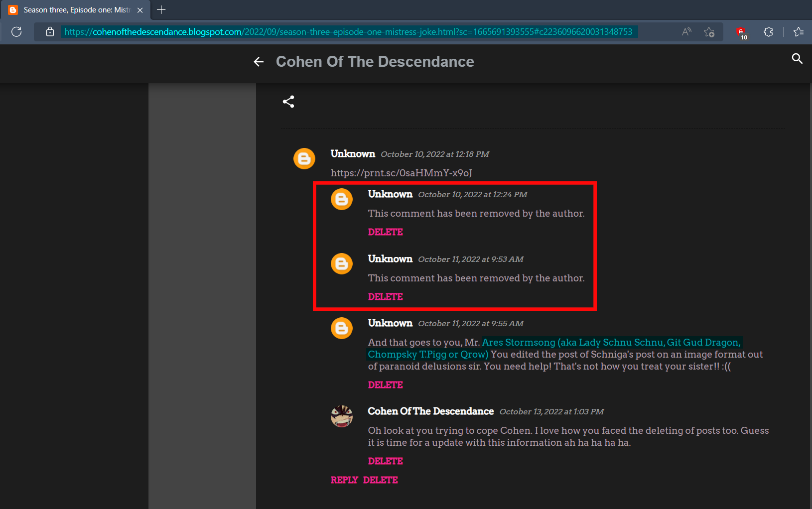Delete the 9:53 AM removed comment
812x509 pixels.
[x=386, y=297]
